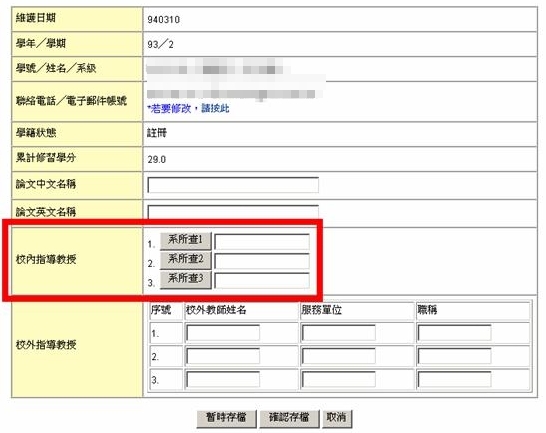Click the 暫時存檔 button
This screenshot has width=546, height=433.
226,418
